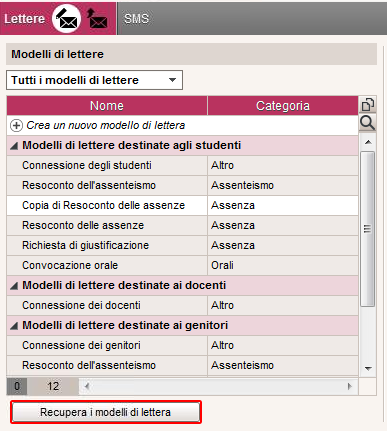The image size is (387, 431).
Task: Collapse Modelli di lettere destinate ai docenti
Action: tap(14, 286)
